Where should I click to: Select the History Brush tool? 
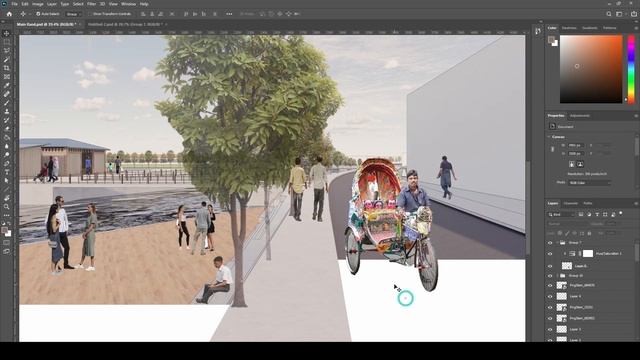(6, 120)
